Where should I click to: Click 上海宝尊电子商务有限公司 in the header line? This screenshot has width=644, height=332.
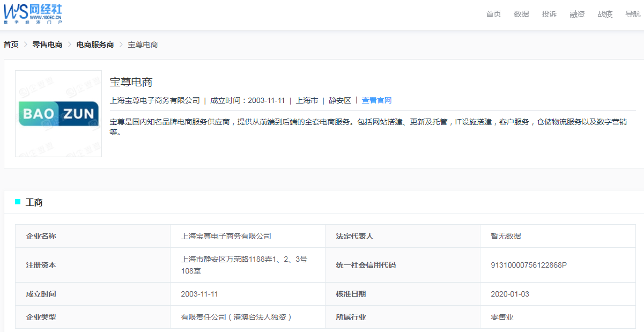[x=154, y=100]
